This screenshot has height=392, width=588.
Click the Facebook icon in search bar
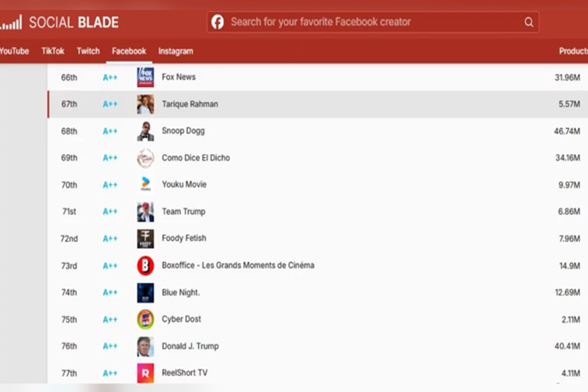[x=218, y=22]
